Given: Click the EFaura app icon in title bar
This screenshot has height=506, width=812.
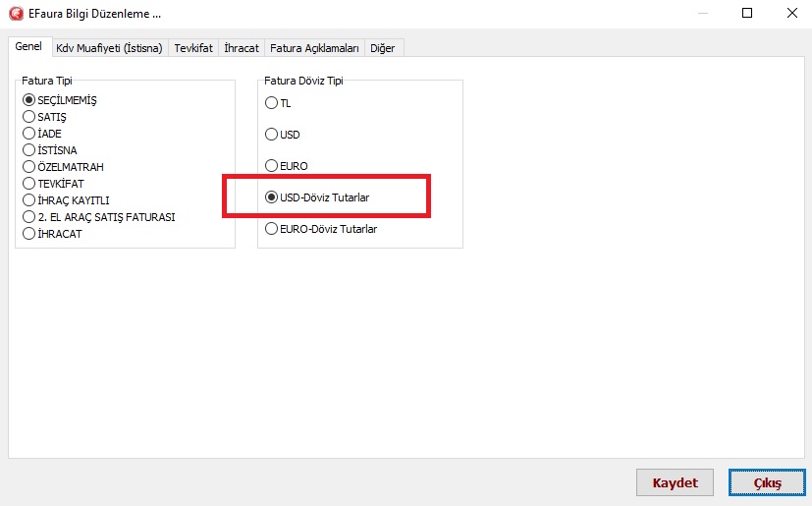Looking at the screenshot, I should [x=15, y=14].
